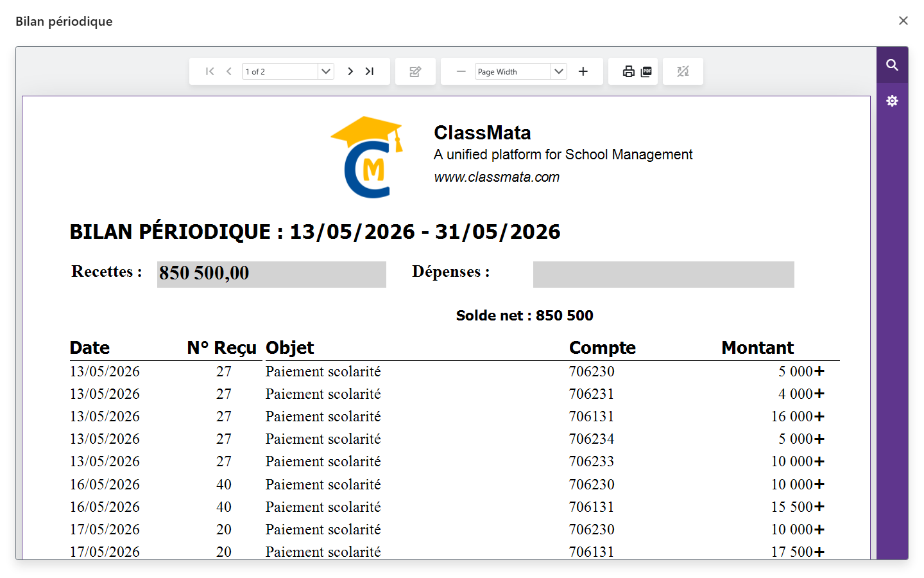This screenshot has height=578, width=924.
Task: Zoom in with the plus icon
Action: (x=583, y=71)
